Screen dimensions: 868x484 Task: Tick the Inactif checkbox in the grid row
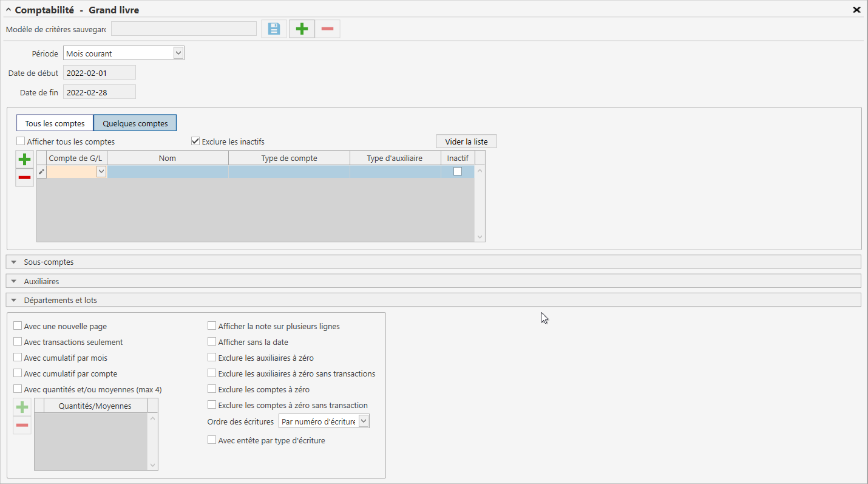[x=458, y=171]
